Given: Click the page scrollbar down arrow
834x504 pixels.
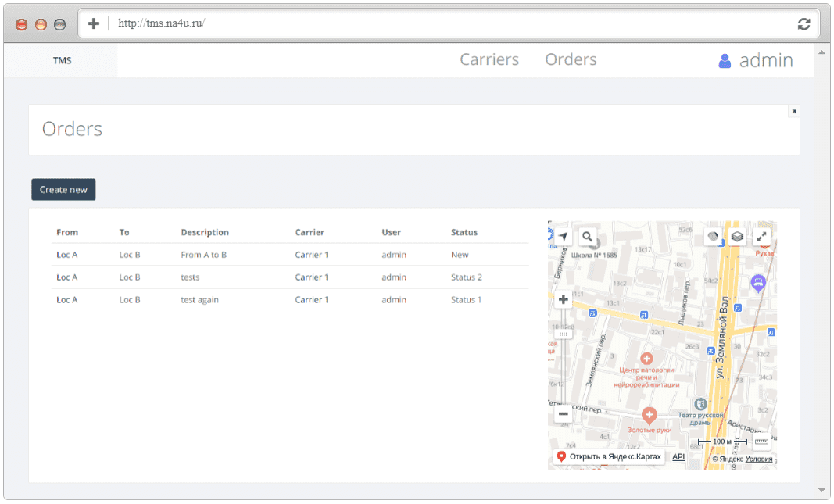Looking at the screenshot, I should coord(821,490).
